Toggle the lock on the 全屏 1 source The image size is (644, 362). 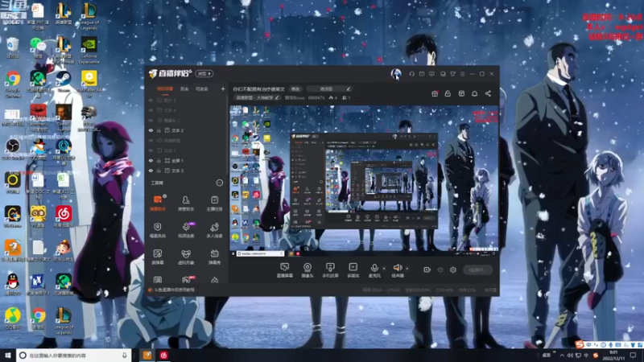[159, 161]
